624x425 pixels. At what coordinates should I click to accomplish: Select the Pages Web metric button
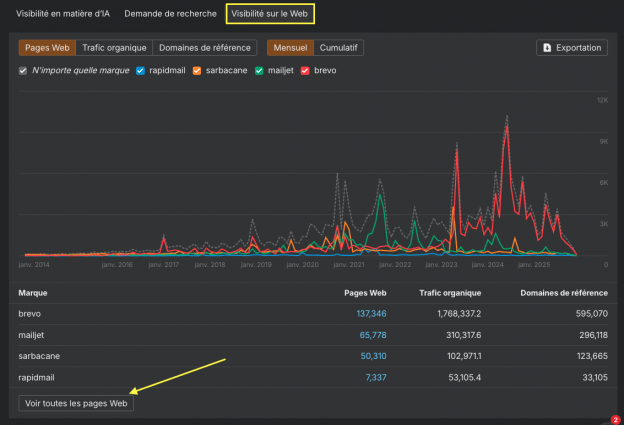[46, 47]
